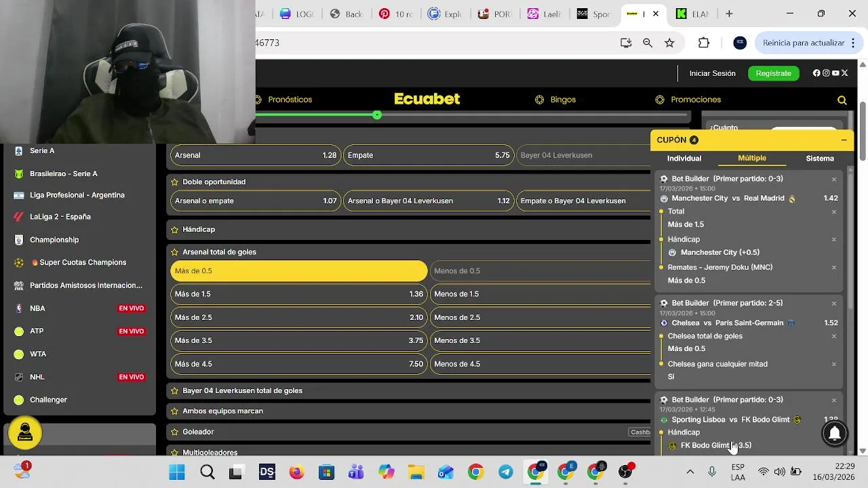
Task: Show hidden system tray icons chevron
Action: pyautogui.click(x=690, y=472)
